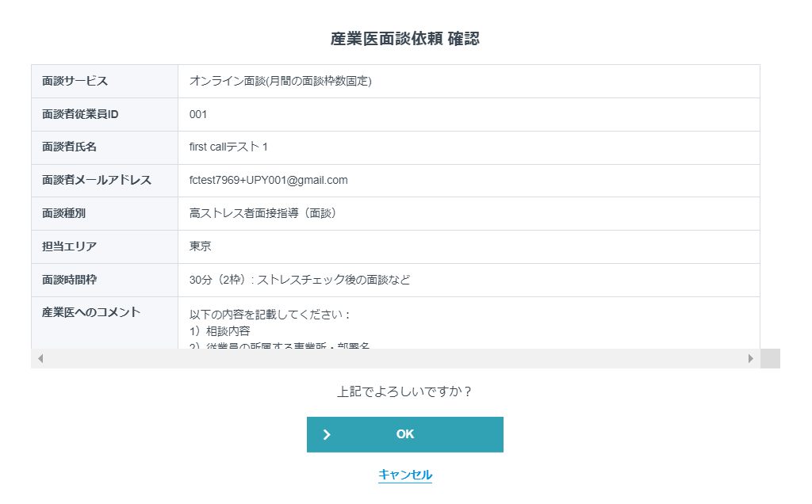Select the 30分（2枠）time slot text
812x504 pixels.
pyautogui.click(x=299, y=280)
